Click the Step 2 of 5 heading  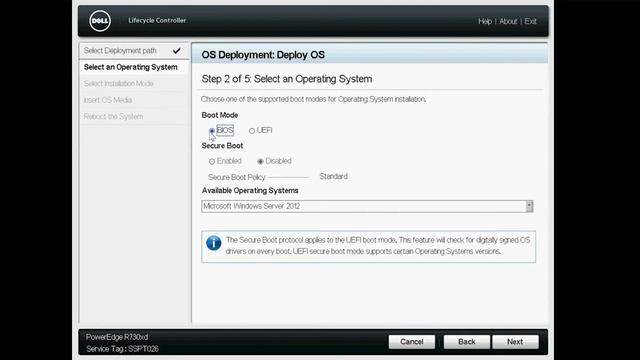point(287,79)
